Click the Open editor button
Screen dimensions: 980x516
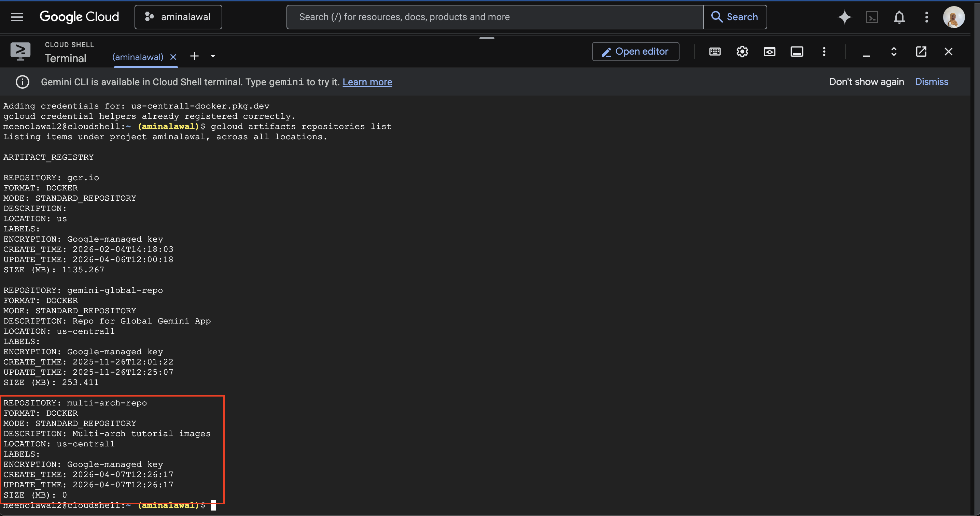pyautogui.click(x=635, y=51)
